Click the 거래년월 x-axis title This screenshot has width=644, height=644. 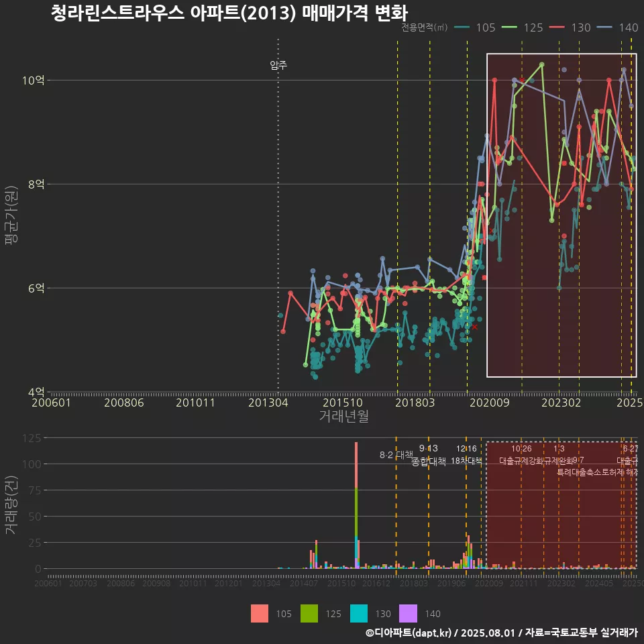[x=344, y=416]
